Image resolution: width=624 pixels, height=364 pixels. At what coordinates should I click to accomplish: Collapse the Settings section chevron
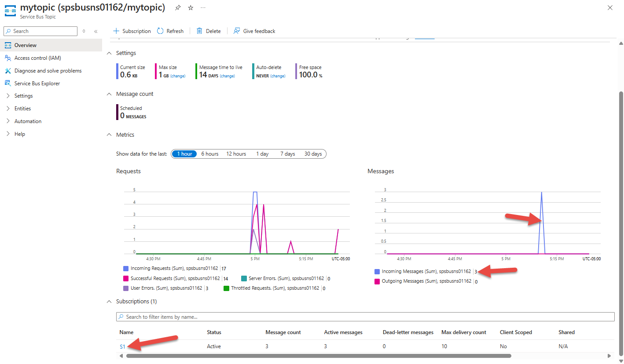click(x=110, y=53)
